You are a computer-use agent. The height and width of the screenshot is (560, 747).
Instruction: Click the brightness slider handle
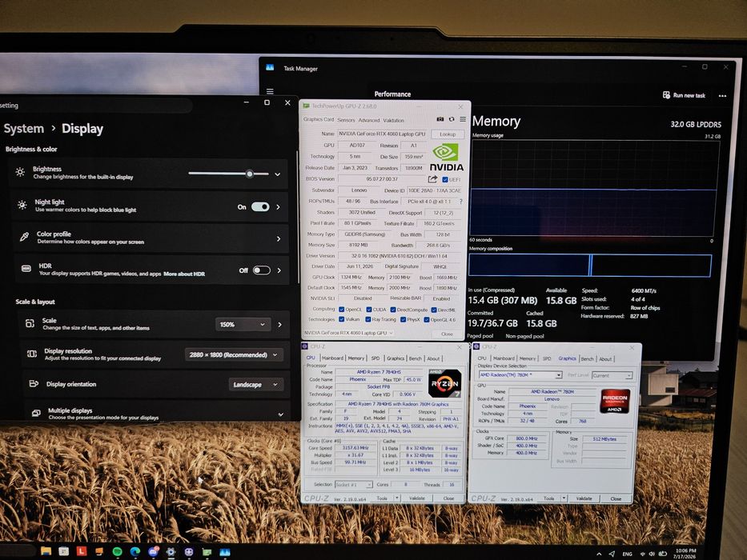tap(250, 174)
